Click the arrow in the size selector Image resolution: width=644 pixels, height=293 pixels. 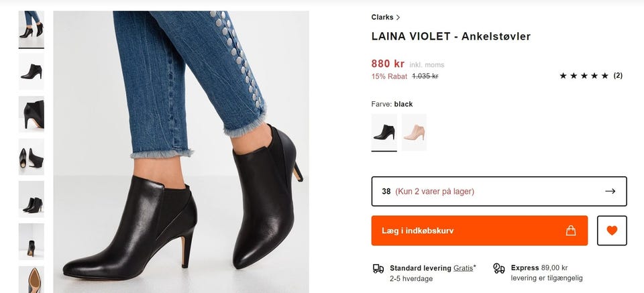tap(610, 191)
